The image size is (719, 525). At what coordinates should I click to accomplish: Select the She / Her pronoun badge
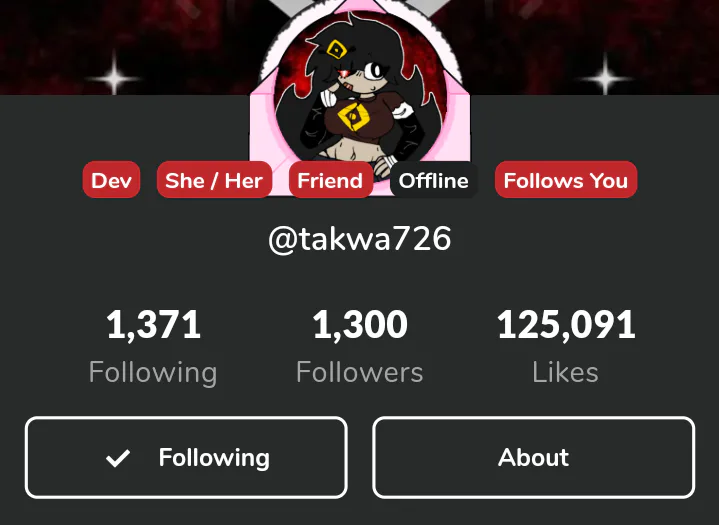pos(214,180)
